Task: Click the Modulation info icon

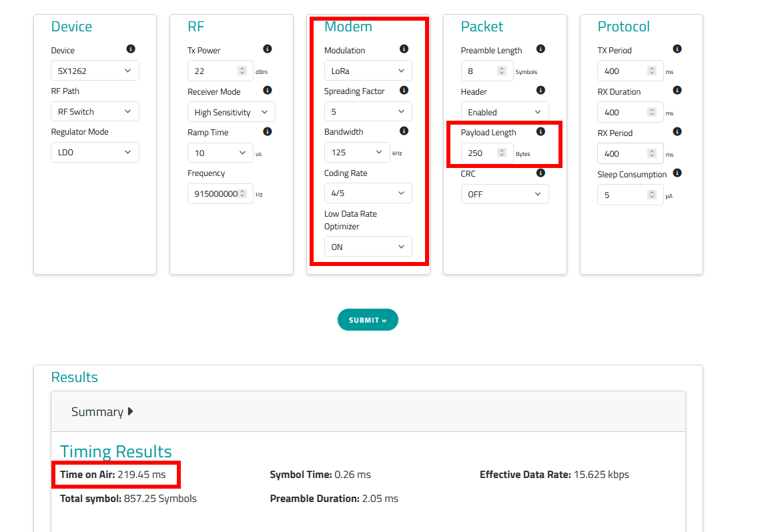Action: [404, 49]
